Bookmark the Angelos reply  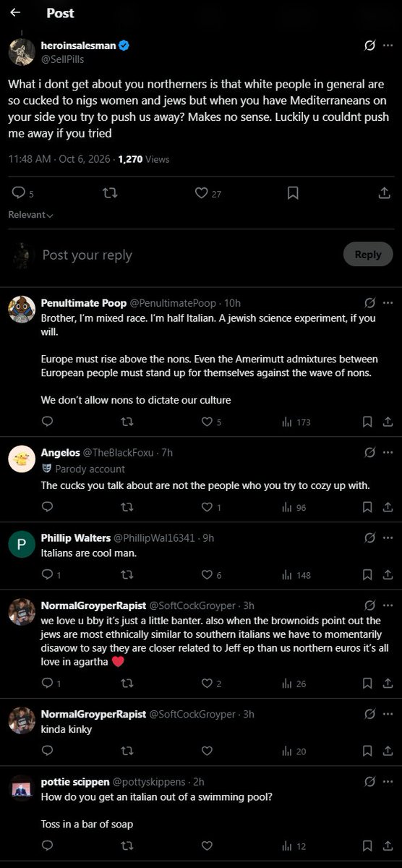click(367, 507)
